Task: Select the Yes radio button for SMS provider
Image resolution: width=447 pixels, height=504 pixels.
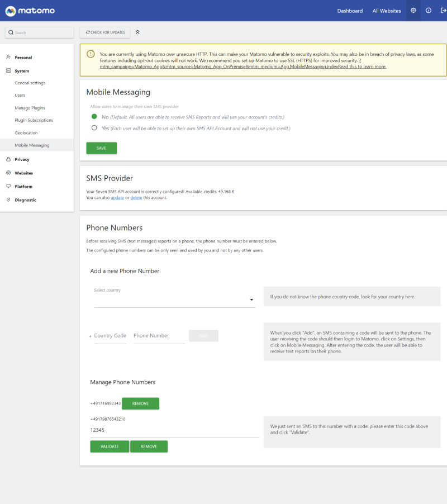Action: [x=94, y=127]
